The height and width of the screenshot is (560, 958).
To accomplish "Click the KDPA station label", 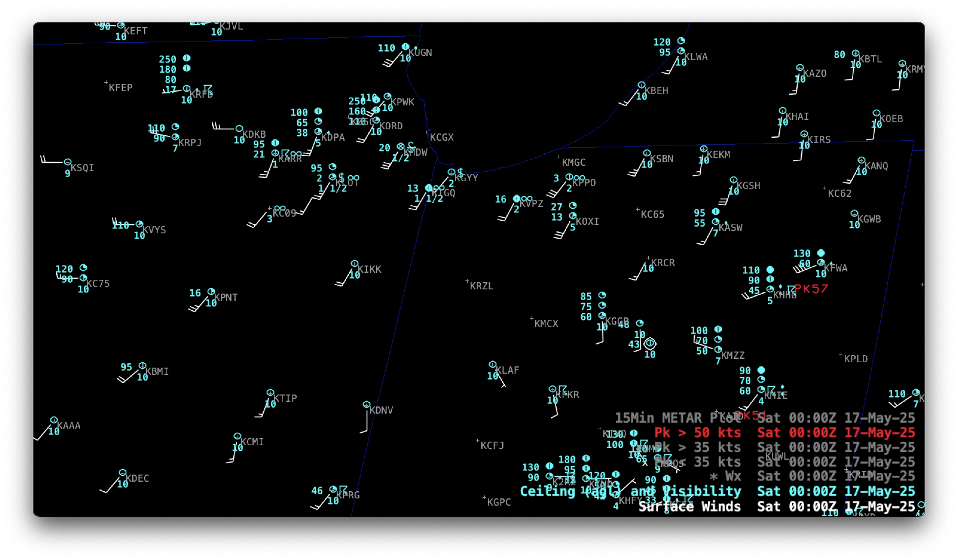I will [333, 138].
